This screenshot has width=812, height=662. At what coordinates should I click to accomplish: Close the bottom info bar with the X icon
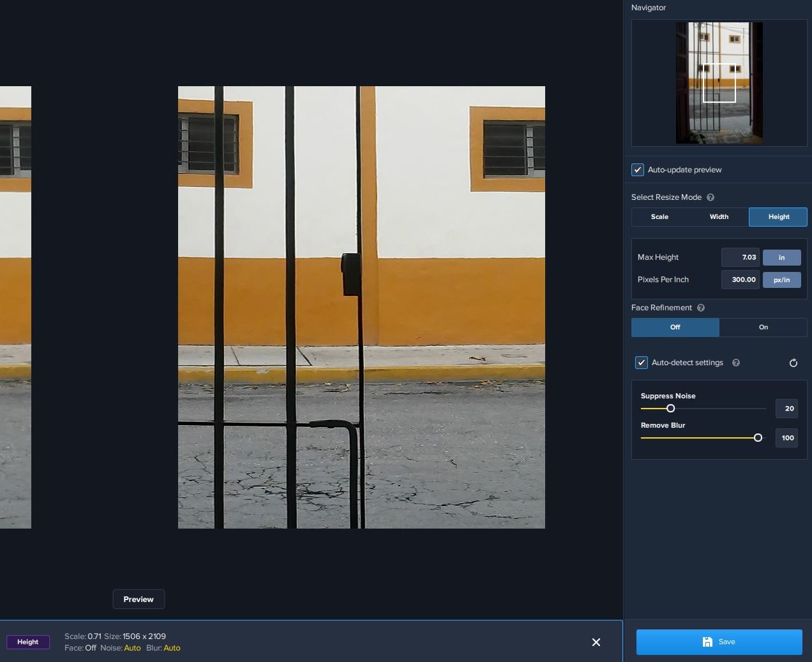pos(596,642)
